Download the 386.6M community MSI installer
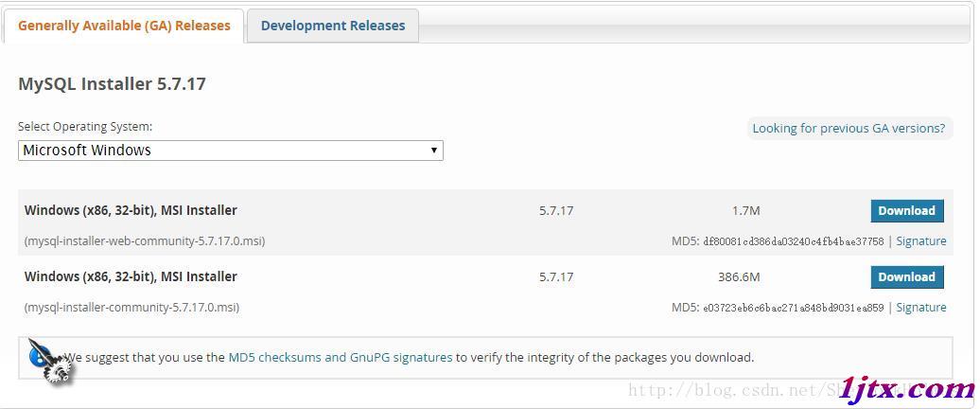This screenshot has width=980, height=409. (907, 277)
